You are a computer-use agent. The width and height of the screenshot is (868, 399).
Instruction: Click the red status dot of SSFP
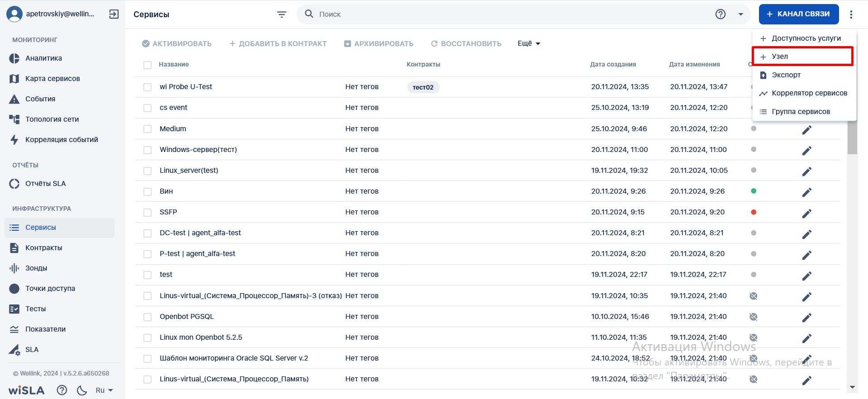pyautogui.click(x=754, y=212)
